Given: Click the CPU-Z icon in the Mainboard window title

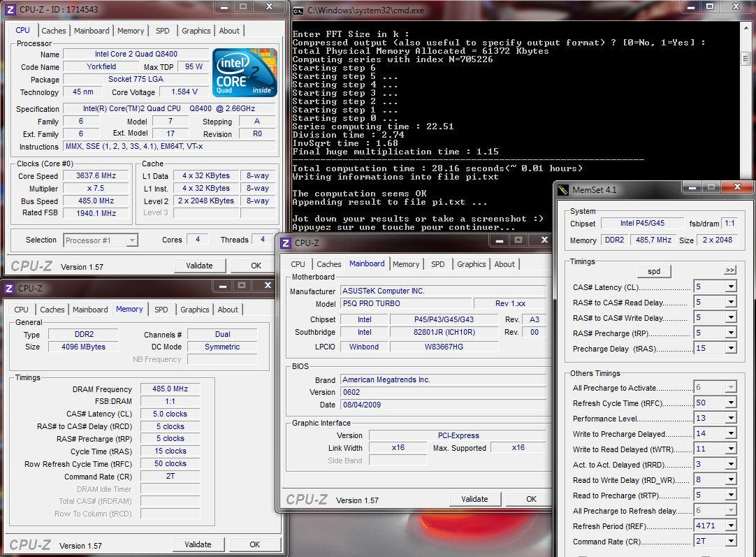Looking at the screenshot, I should pos(286,243).
